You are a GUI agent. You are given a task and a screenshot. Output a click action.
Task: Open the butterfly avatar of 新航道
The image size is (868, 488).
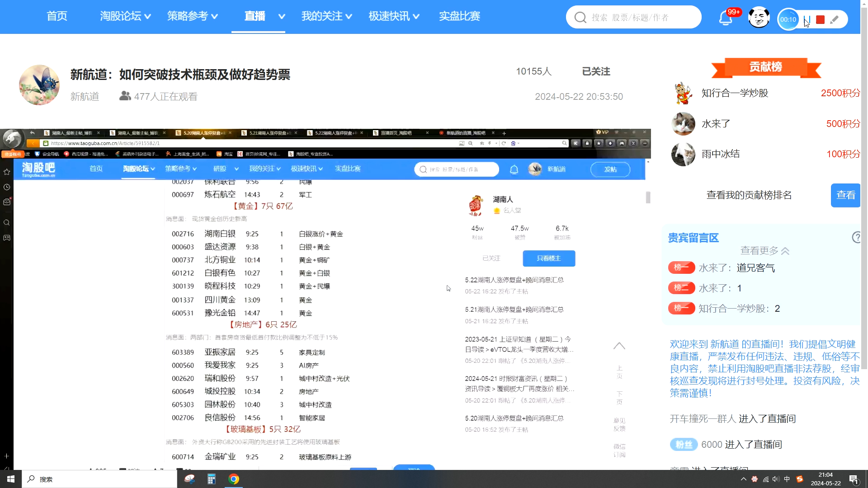pyautogui.click(x=39, y=85)
